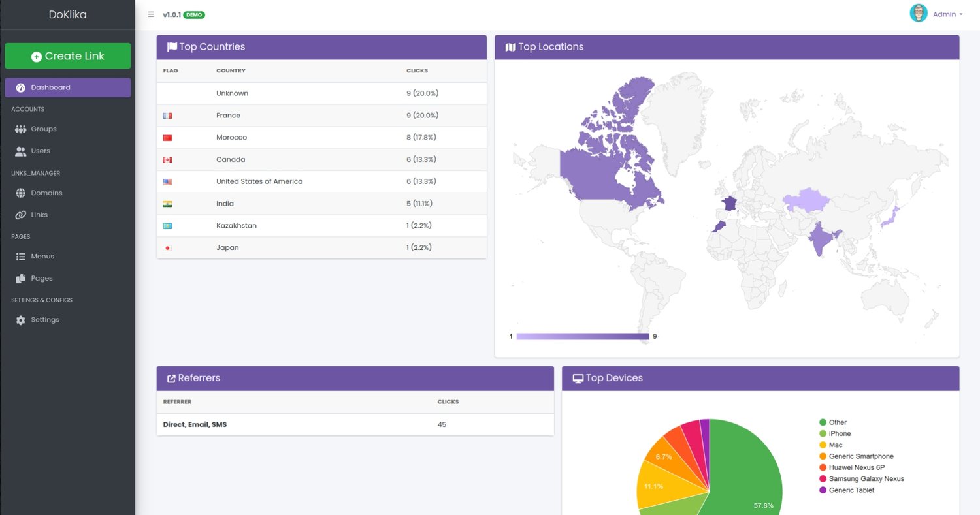
Task: Click the external-link icon beside Referrers
Action: 171,379
